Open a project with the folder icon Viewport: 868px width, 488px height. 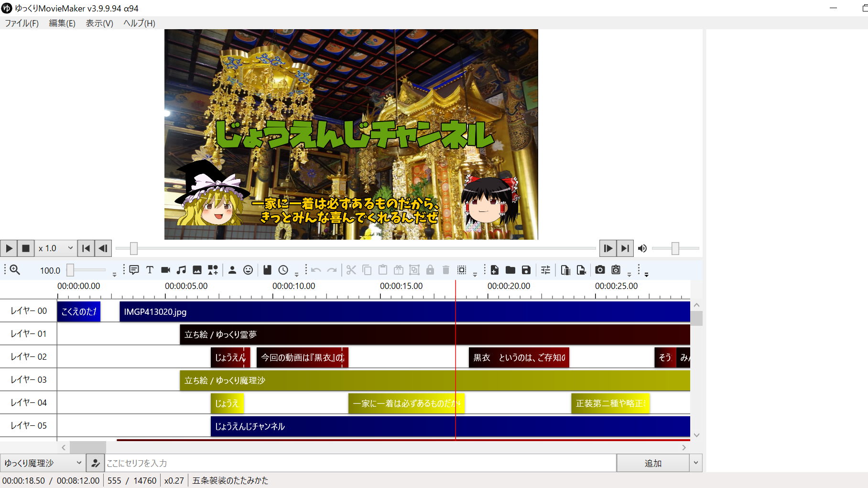(510, 270)
